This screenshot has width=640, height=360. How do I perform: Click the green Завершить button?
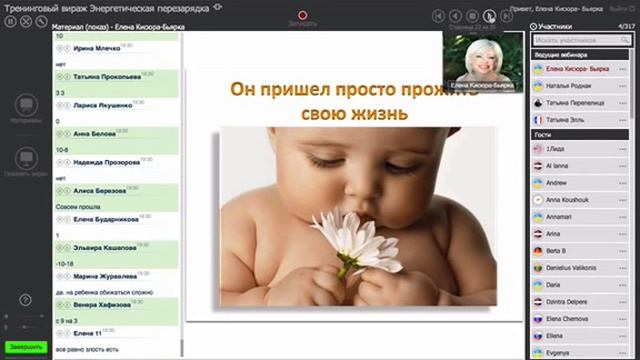pyautogui.click(x=26, y=347)
